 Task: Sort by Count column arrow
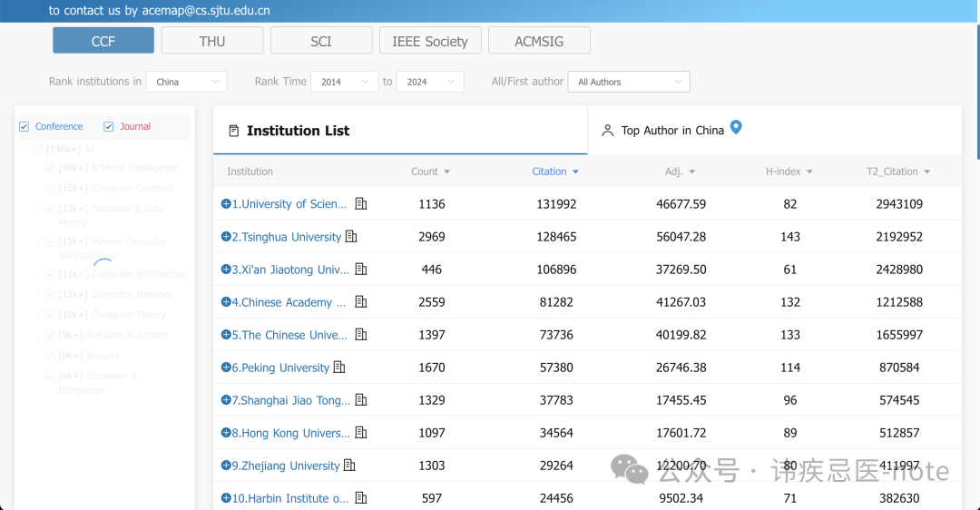tap(446, 172)
